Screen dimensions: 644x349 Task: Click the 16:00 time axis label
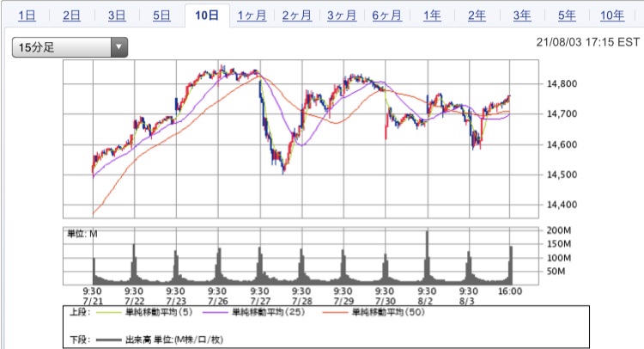[510, 291]
